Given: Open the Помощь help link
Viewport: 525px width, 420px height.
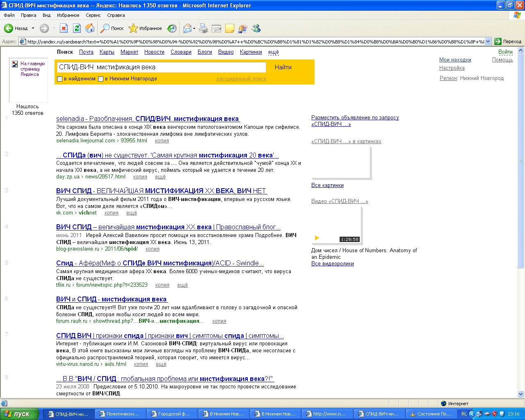Looking at the screenshot, I should (x=502, y=60).
